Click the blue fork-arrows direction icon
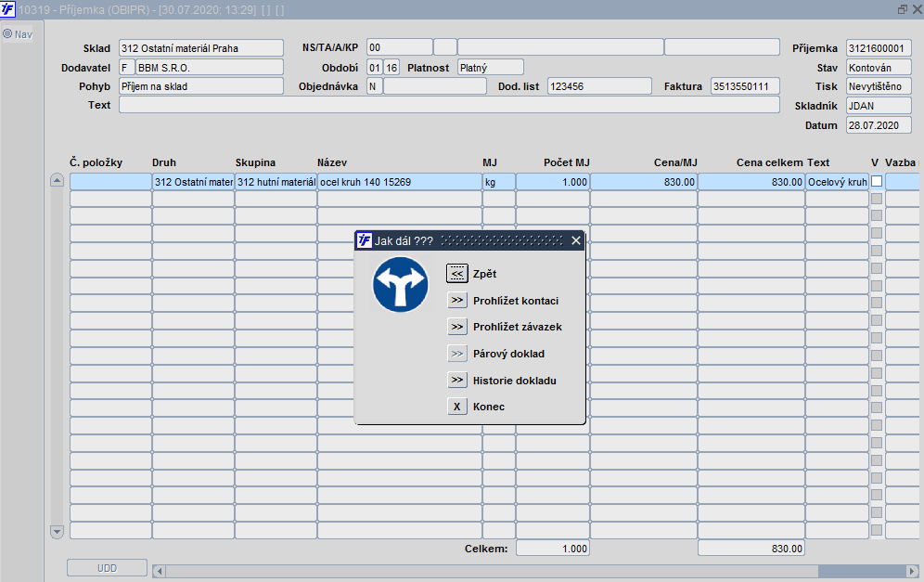The height and width of the screenshot is (582, 924). pos(400,284)
